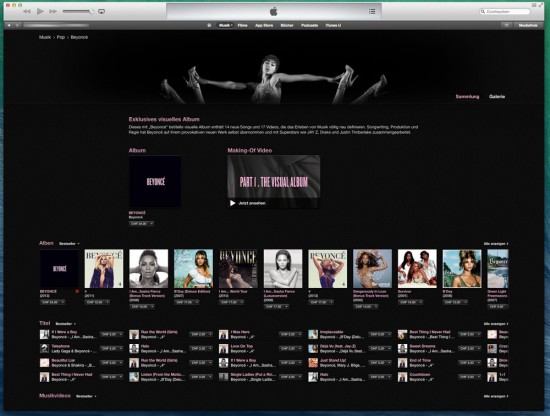
Task: Switch to the Bücher section
Action: pyautogui.click(x=287, y=25)
